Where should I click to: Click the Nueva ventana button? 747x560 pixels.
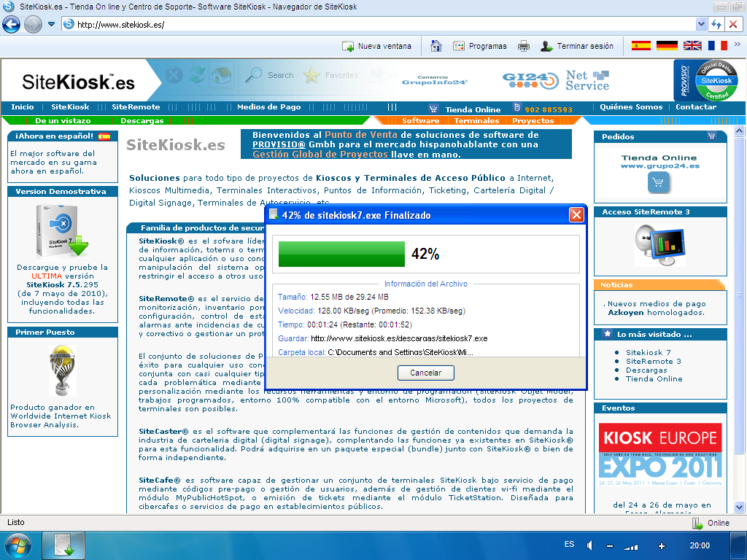click(377, 46)
